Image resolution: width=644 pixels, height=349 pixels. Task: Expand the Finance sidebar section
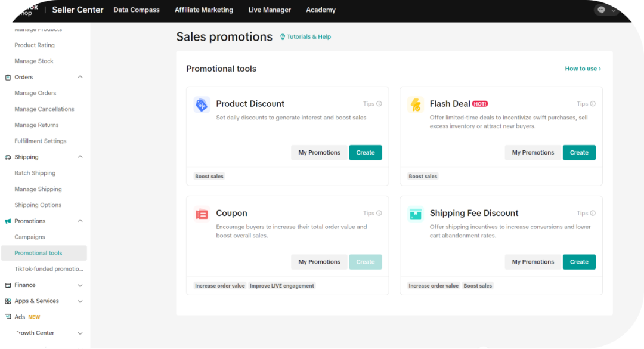click(x=80, y=285)
